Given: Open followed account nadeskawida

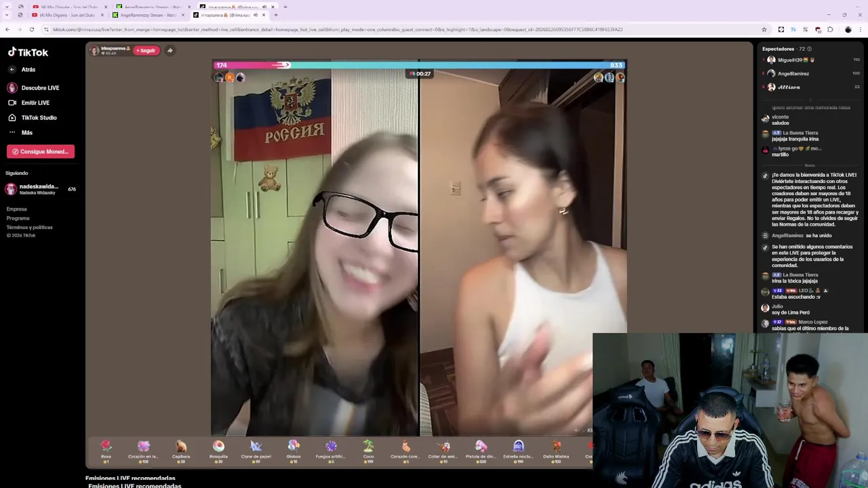Looking at the screenshot, I should coord(41,189).
